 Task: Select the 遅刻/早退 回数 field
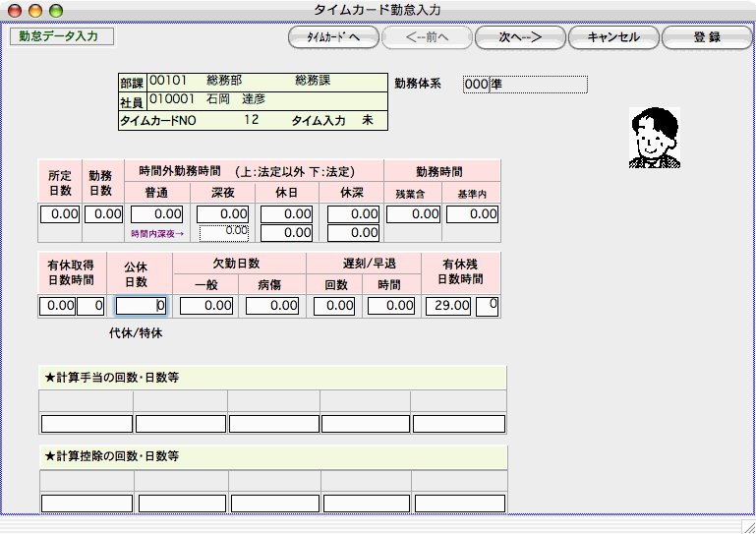334,306
